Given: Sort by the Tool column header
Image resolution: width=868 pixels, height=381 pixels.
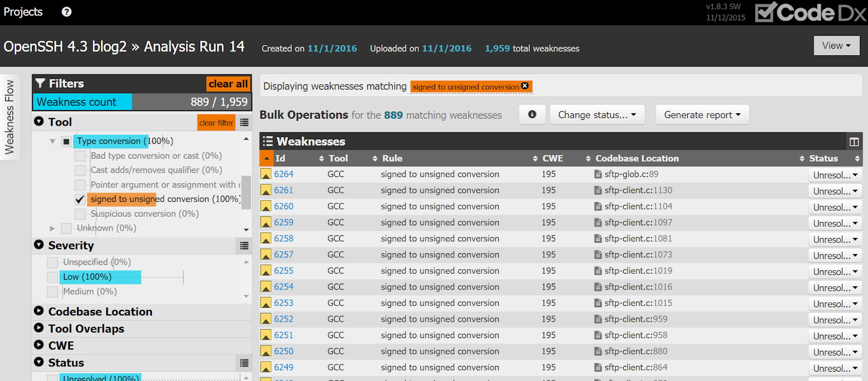Looking at the screenshot, I should [339, 158].
